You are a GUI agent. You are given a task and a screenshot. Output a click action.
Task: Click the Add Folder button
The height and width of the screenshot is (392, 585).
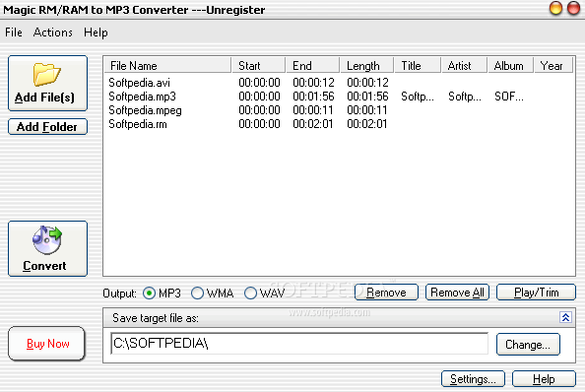click(47, 127)
